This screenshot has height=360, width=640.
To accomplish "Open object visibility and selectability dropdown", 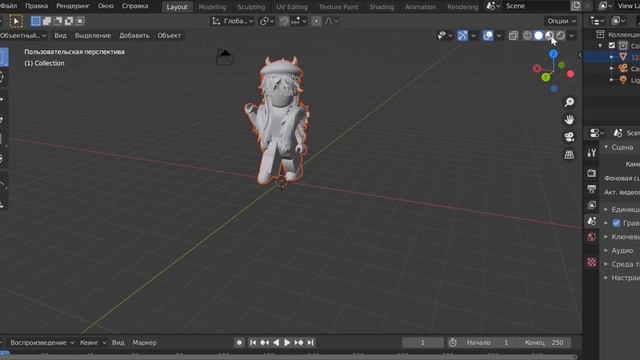I will (444, 36).
